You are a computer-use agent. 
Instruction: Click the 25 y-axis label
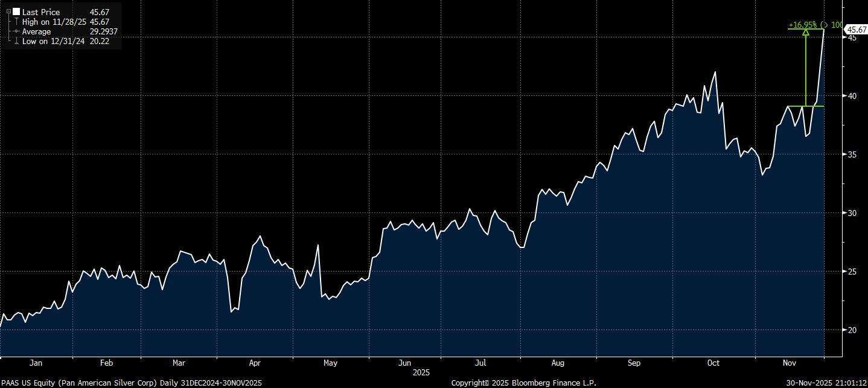tap(851, 272)
